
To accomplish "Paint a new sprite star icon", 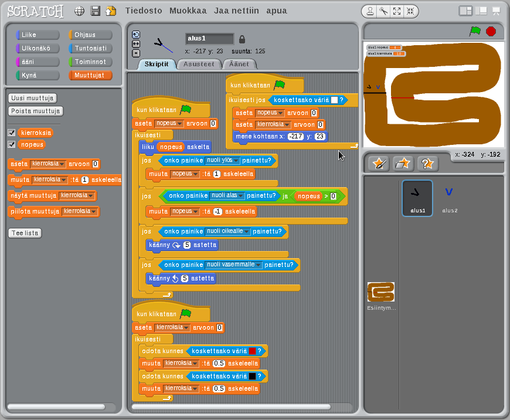I will click(379, 164).
